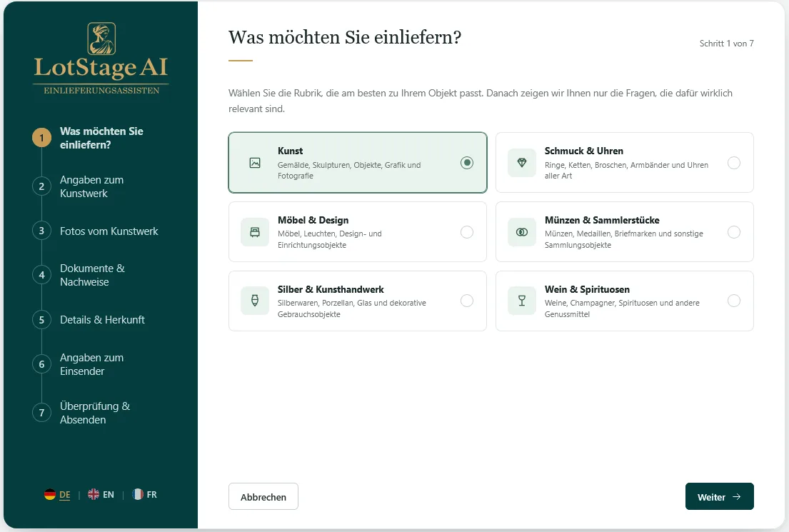
Task: Switch language to EN
Action: point(109,495)
